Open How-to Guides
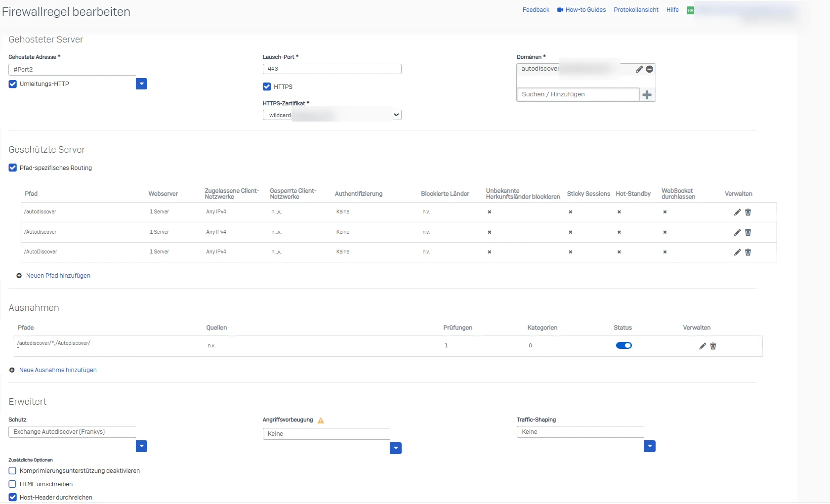Screen dimensions: 830x504 pyautogui.click(x=585, y=10)
